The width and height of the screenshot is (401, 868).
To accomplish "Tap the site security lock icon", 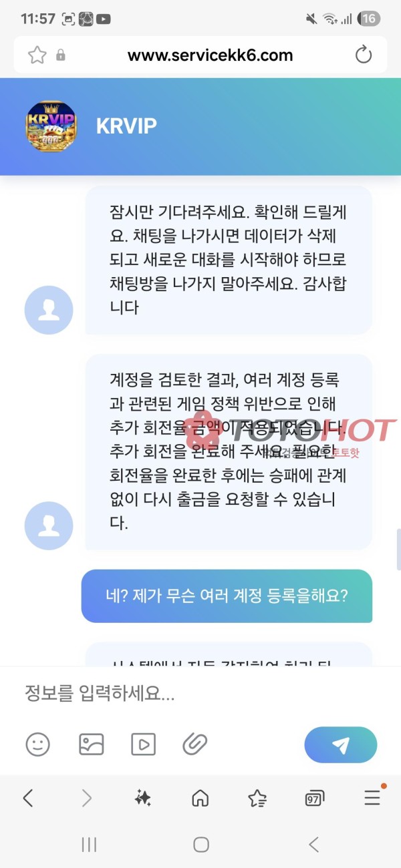I will [x=61, y=55].
